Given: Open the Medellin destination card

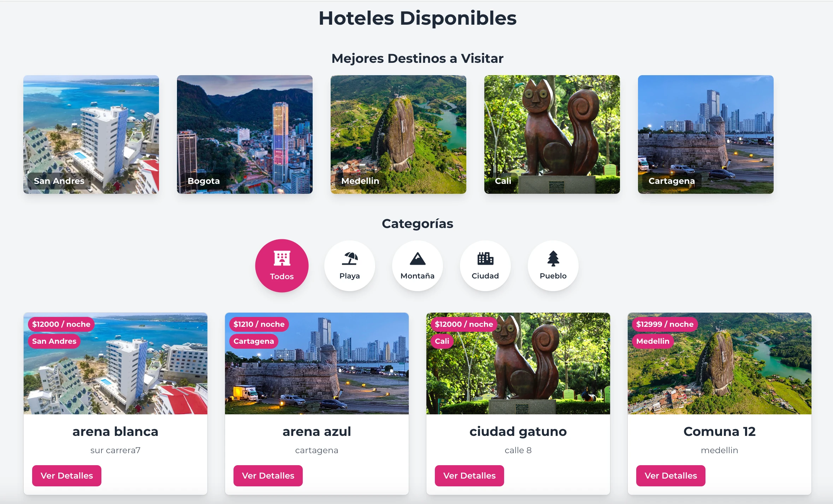Looking at the screenshot, I should (x=398, y=134).
